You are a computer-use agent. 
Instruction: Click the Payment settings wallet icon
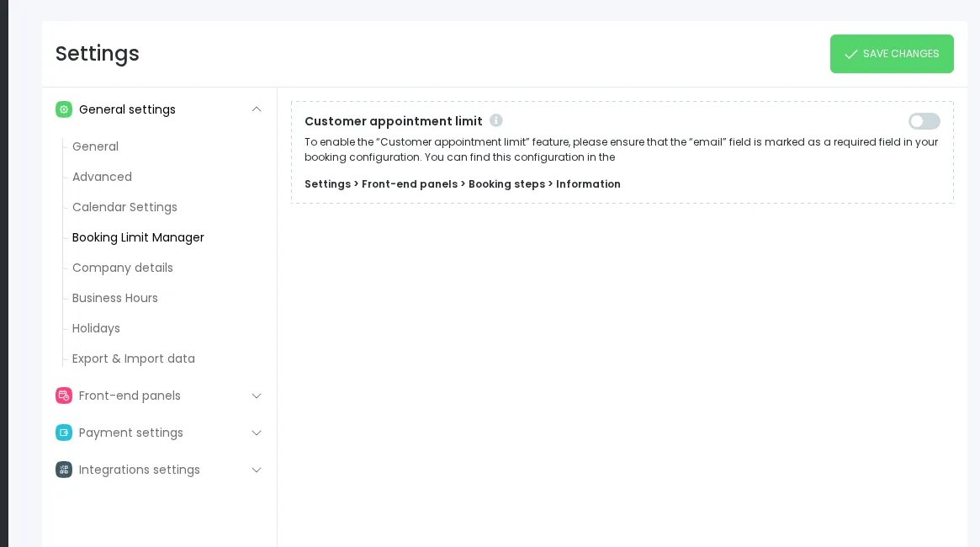(x=64, y=433)
